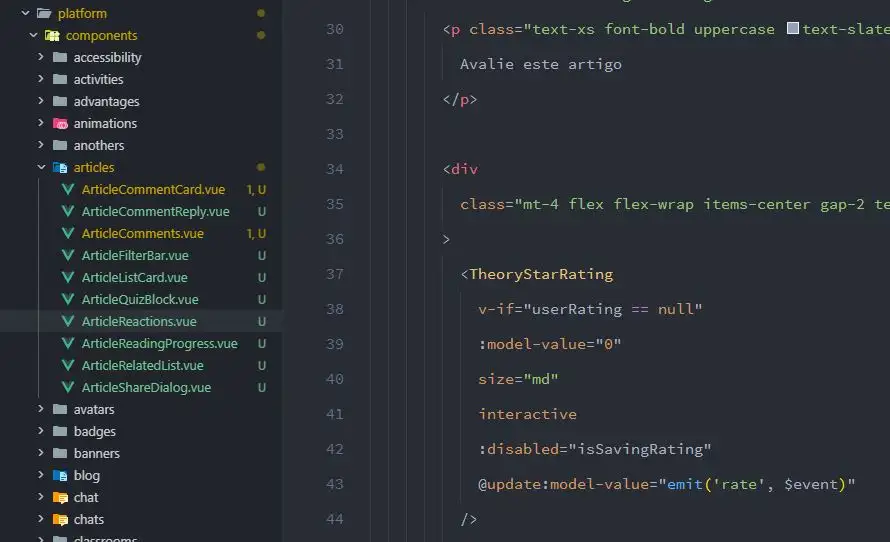Collapse the articles folder chevron
This screenshot has width=890, height=542.
[x=41, y=167]
